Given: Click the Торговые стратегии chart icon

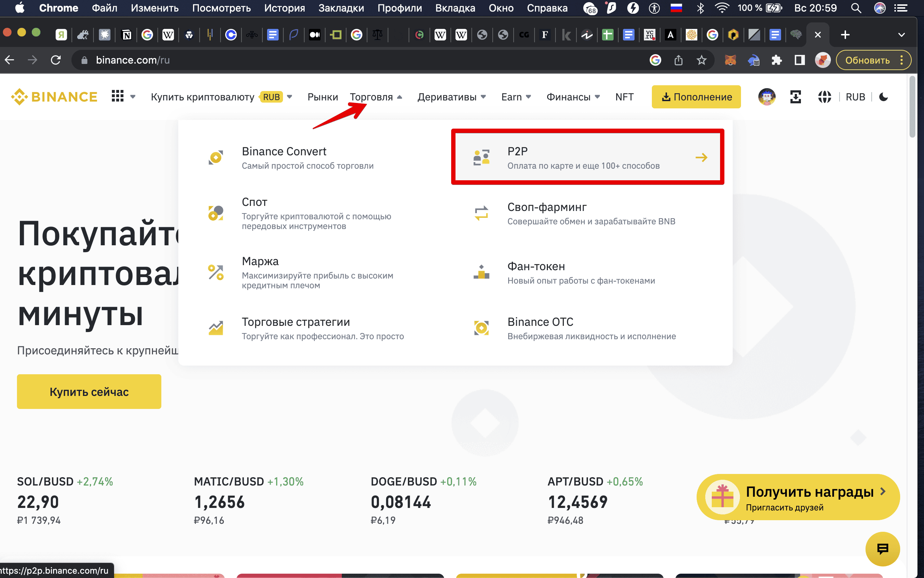Looking at the screenshot, I should [x=216, y=328].
